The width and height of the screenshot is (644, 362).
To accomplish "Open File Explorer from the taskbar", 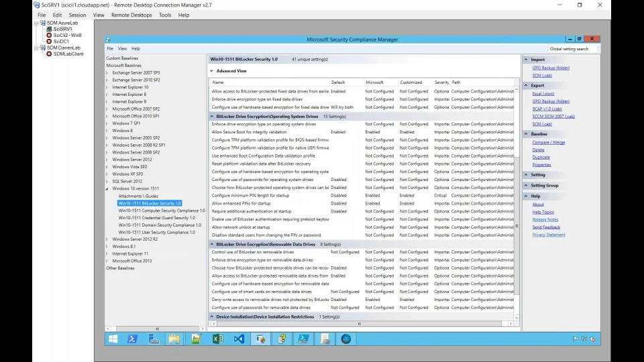I will pyautogui.click(x=174, y=339).
